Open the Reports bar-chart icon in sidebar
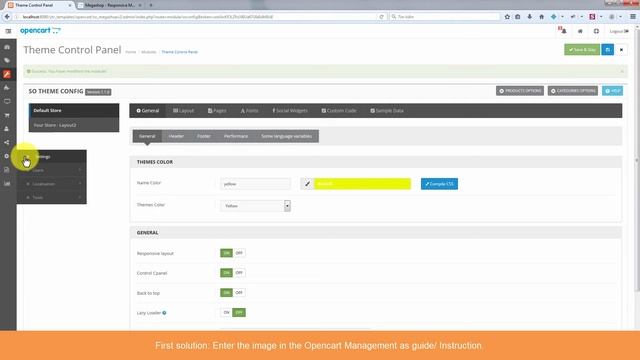This screenshot has width=640, height=360. pos(7,184)
